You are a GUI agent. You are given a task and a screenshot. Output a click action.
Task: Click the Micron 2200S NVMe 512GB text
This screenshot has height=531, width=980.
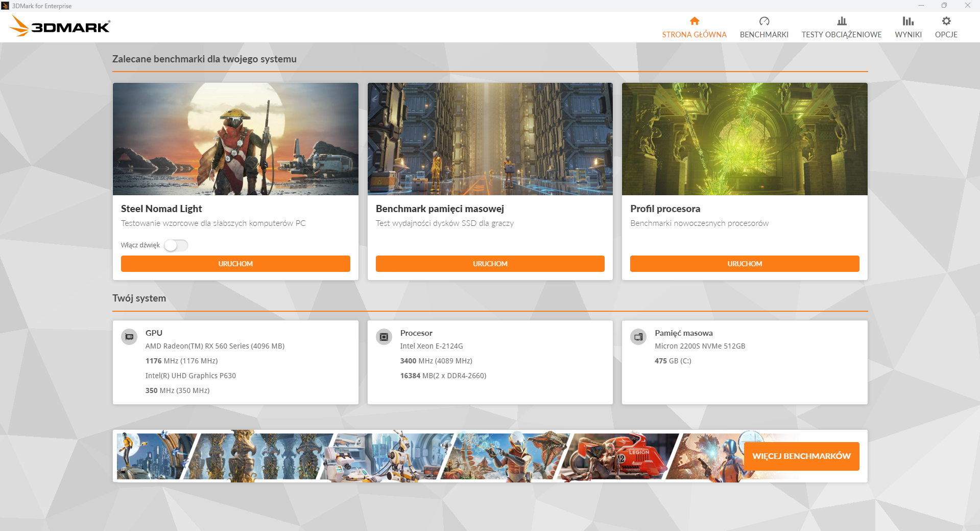tap(700, 346)
